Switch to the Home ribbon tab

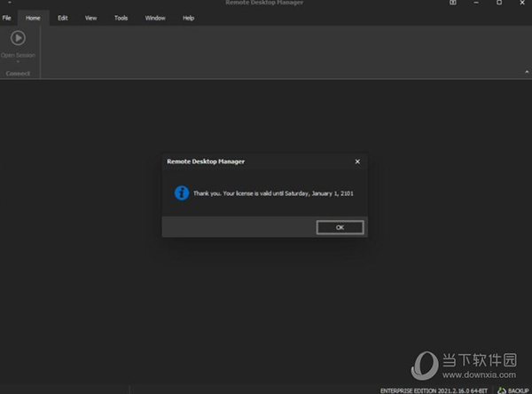point(33,18)
